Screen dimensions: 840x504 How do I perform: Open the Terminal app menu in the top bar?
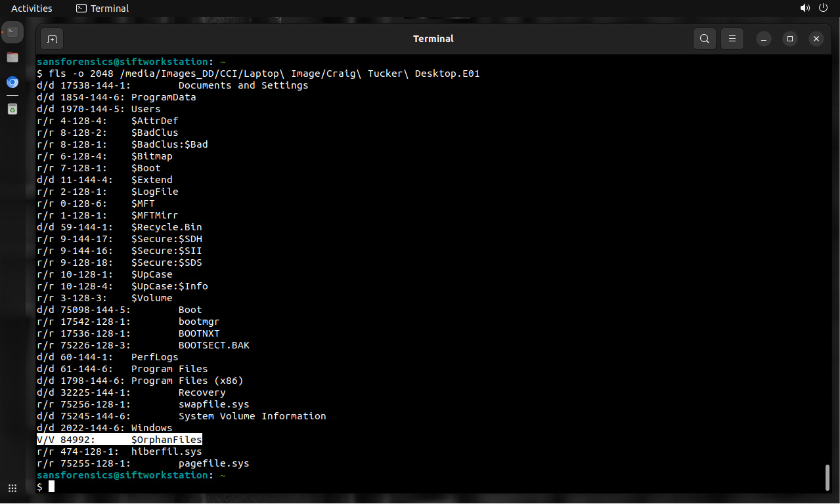[102, 9]
